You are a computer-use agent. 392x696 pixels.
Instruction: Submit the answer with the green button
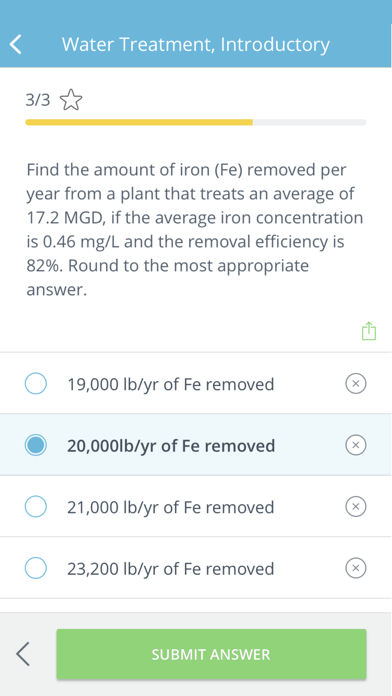pos(211,654)
